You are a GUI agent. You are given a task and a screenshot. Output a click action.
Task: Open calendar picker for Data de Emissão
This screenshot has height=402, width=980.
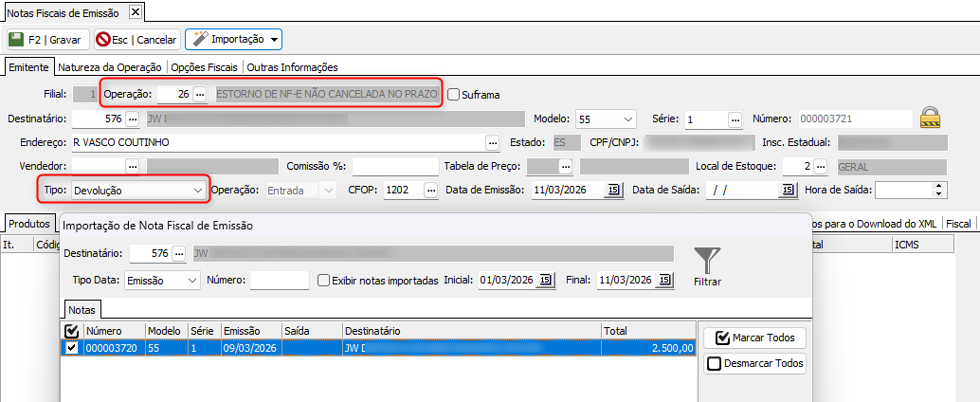coord(612,190)
